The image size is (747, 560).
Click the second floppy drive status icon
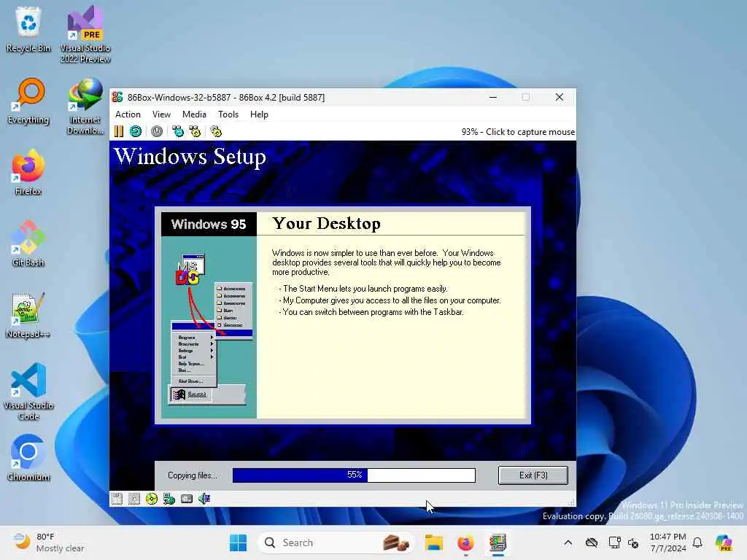(134, 499)
